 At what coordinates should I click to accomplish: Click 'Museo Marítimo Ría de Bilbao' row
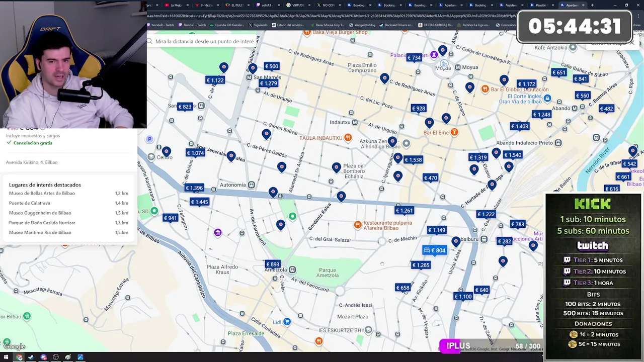tap(68, 232)
